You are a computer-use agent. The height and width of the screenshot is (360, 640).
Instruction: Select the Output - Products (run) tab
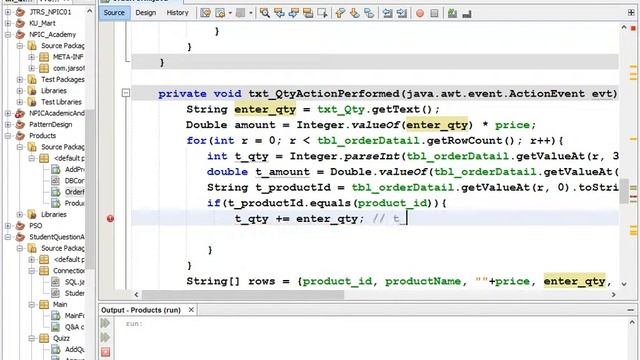point(141,310)
